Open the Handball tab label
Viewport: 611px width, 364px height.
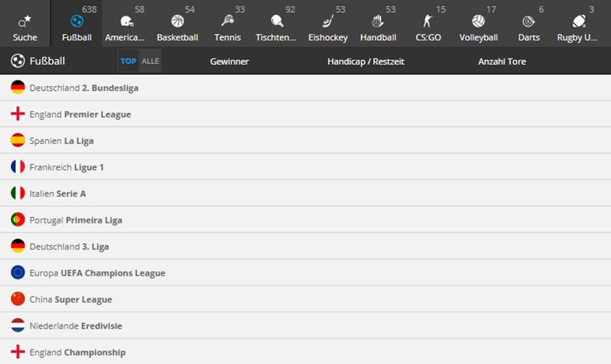click(x=378, y=38)
